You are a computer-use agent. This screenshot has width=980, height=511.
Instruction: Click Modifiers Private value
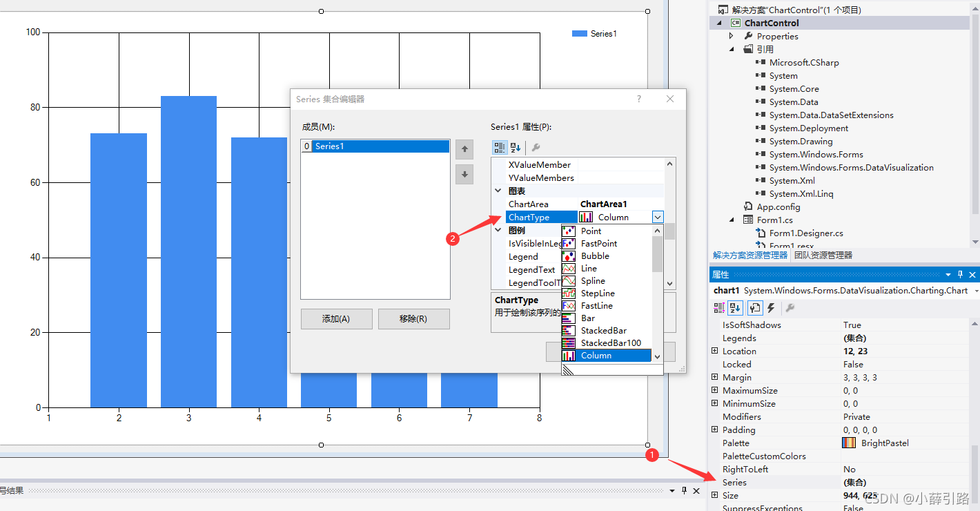856,416
